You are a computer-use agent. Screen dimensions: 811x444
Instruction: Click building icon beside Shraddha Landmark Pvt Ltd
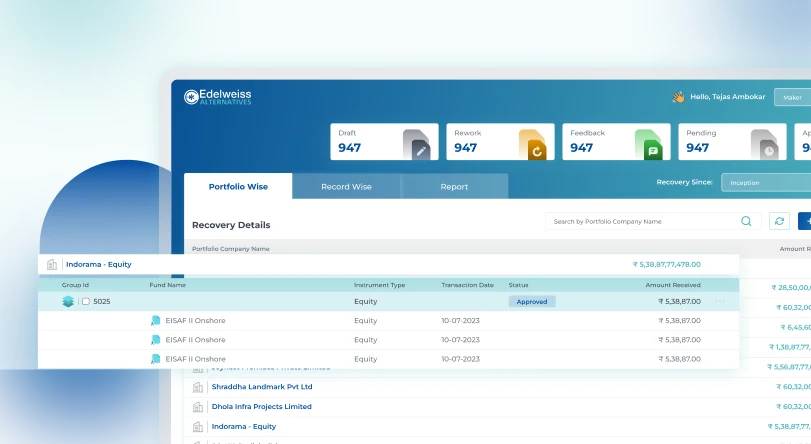click(x=198, y=387)
